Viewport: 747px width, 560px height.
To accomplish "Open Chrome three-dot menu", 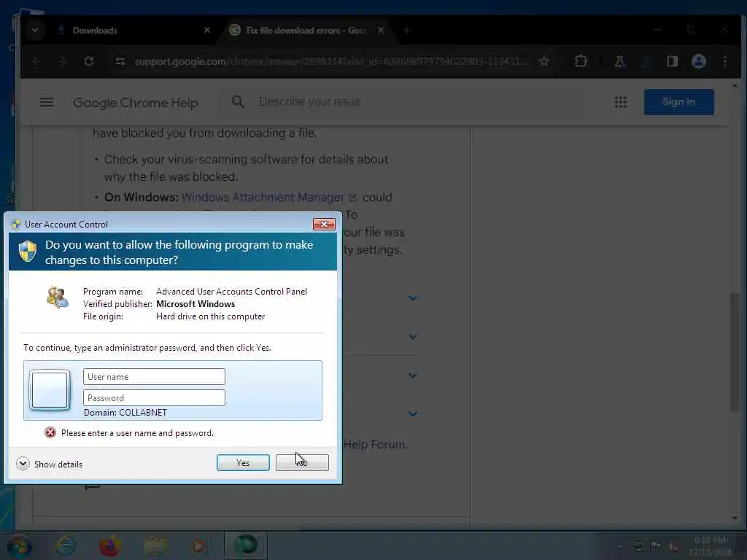I will tap(725, 61).
